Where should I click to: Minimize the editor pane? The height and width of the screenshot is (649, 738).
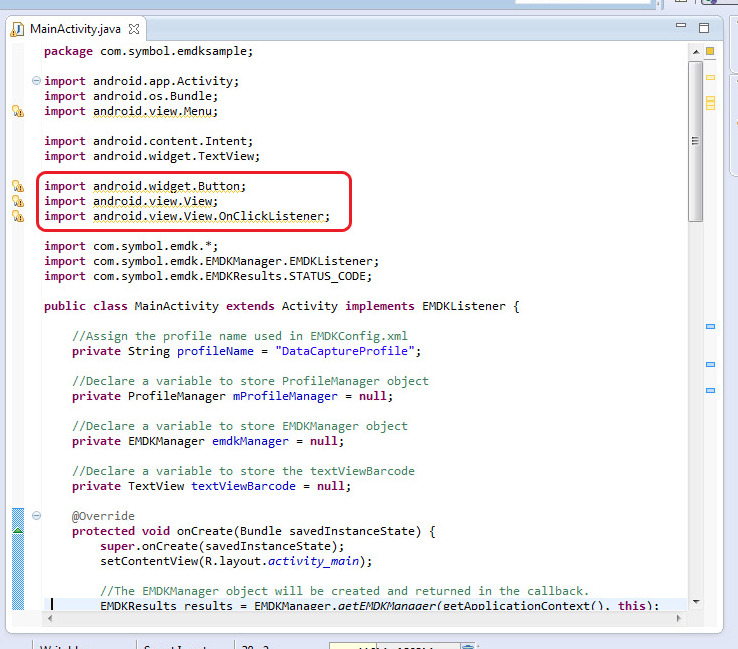(680, 27)
